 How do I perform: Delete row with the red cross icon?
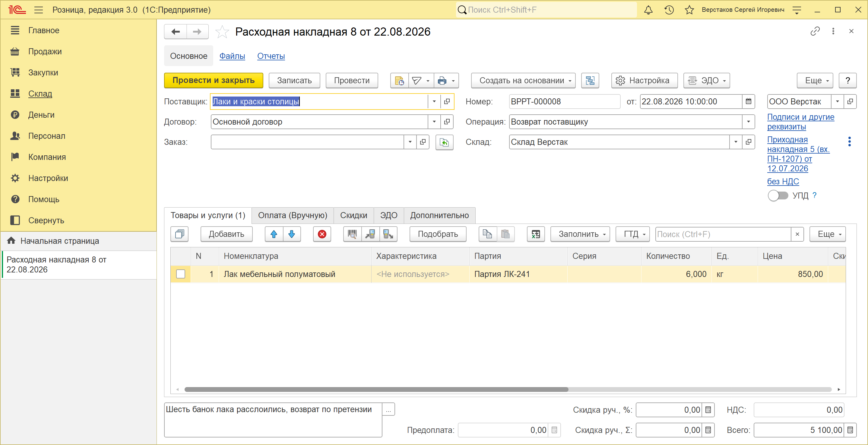click(x=322, y=234)
